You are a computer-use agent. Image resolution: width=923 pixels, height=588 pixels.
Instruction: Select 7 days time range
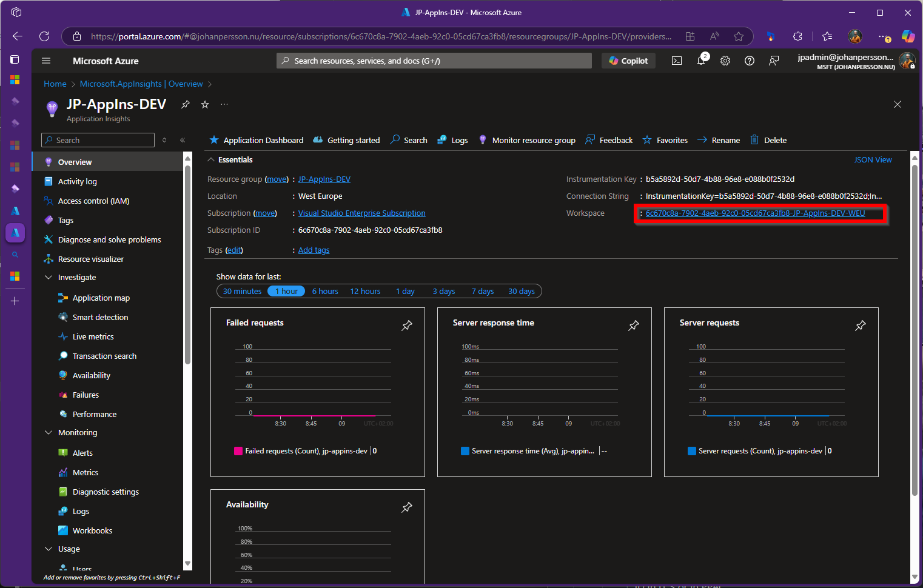click(483, 291)
